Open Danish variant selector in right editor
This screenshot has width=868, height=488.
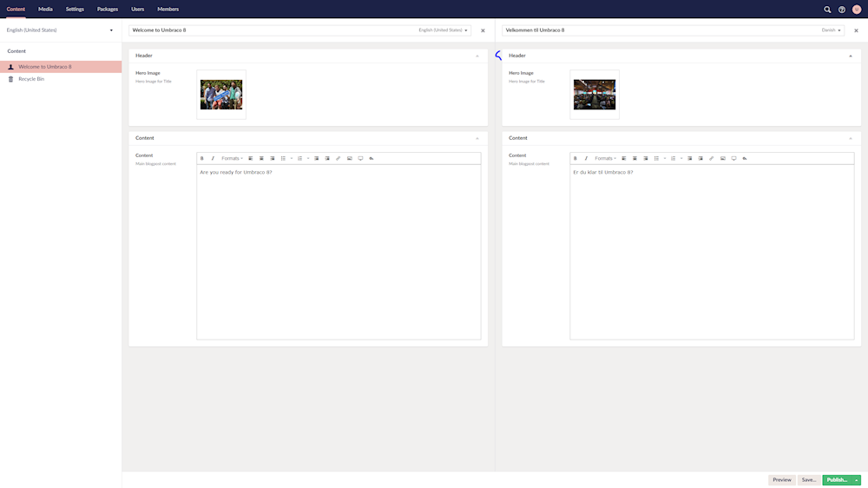pos(831,30)
